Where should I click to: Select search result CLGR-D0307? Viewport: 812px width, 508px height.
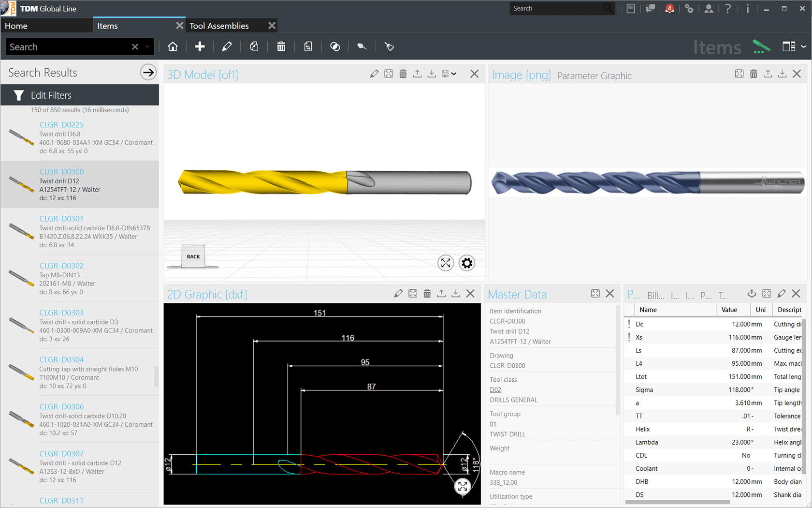pyautogui.click(x=80, y=466)
